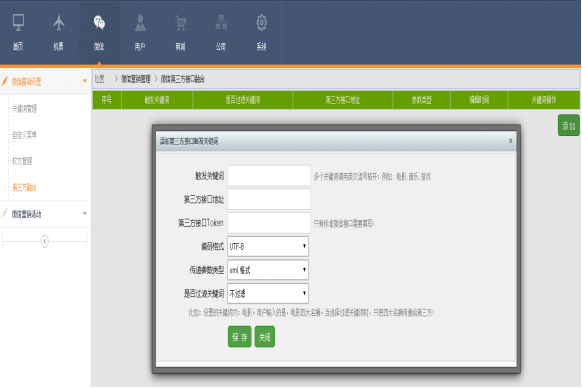582x388 pixels.
Task: Open the 编码格式 UTF-8 dropdown
Action: pyautogui.click(x=268, y=246)
